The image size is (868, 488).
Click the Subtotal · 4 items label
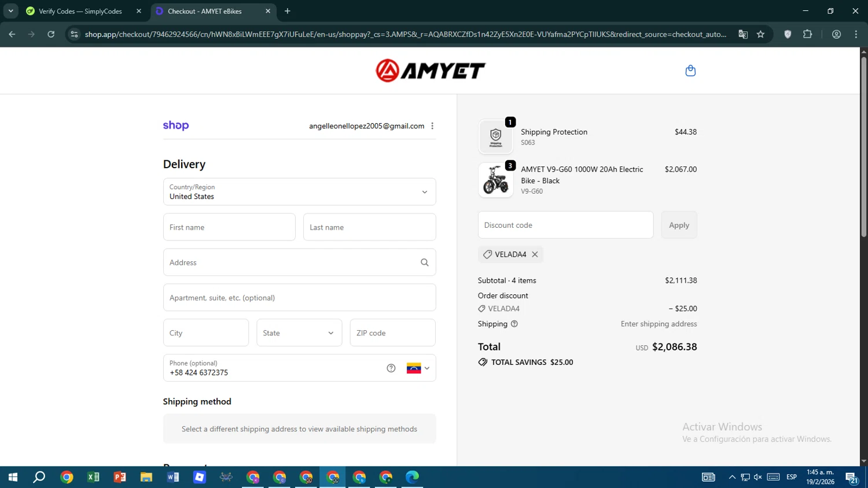click(507, 280)
